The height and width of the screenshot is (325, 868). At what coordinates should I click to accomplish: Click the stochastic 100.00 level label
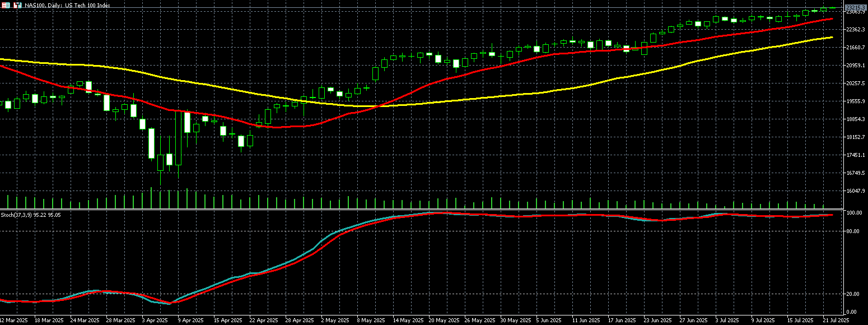click(854, 213)
